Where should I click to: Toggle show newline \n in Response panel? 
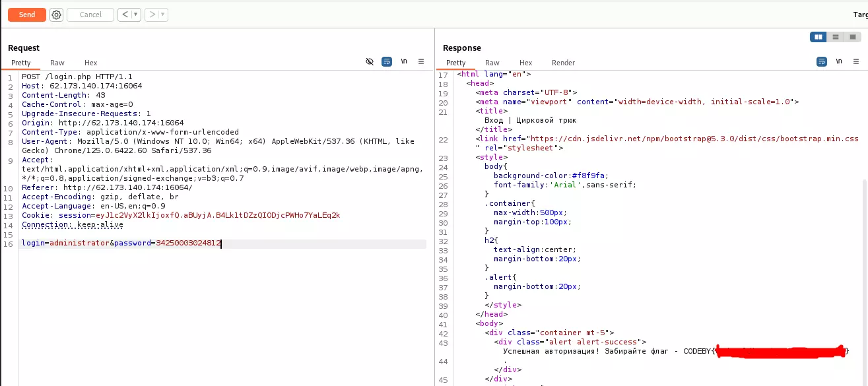(839, 61)
